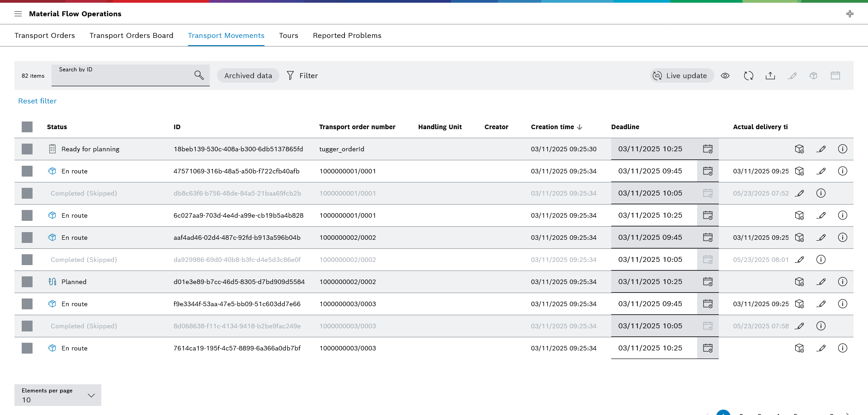
Task: Go to the Tours tab
Action: point(288,36)
